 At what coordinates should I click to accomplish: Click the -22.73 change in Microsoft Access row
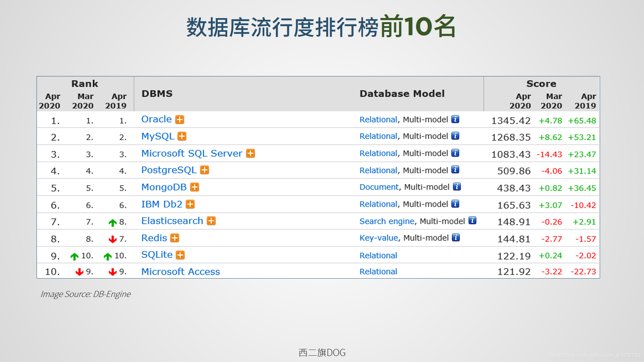pyautogui.click(x=583, y=272)
